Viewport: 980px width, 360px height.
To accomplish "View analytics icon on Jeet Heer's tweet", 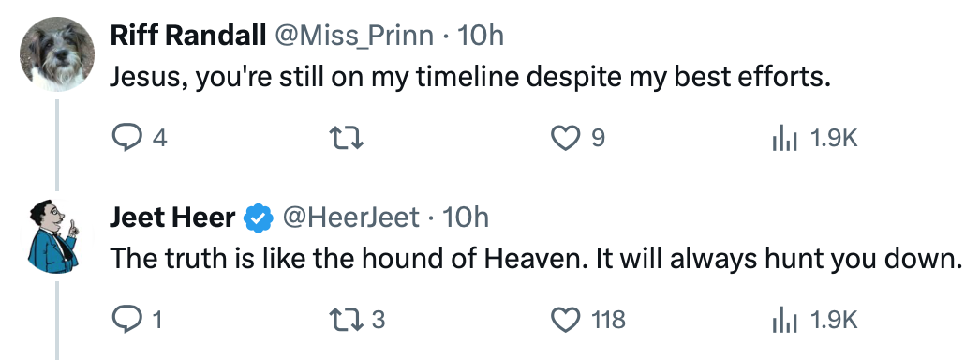I will tap(784, 320).
